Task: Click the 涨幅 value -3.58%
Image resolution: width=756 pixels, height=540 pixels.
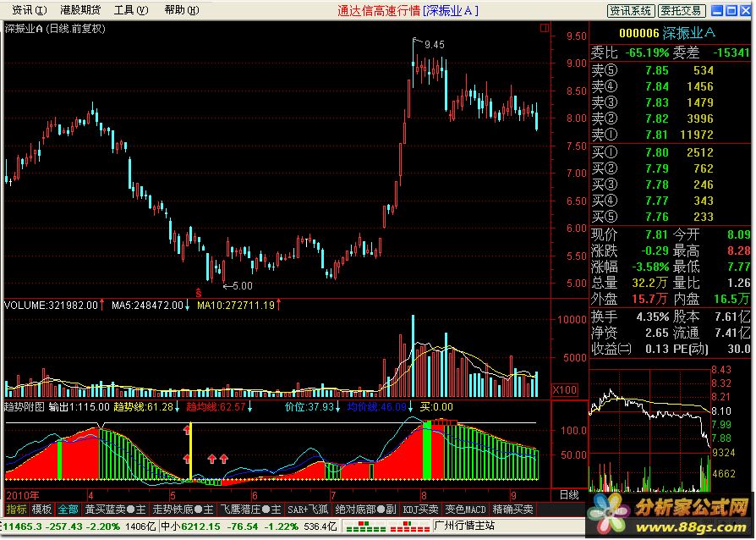Action: 649,267
